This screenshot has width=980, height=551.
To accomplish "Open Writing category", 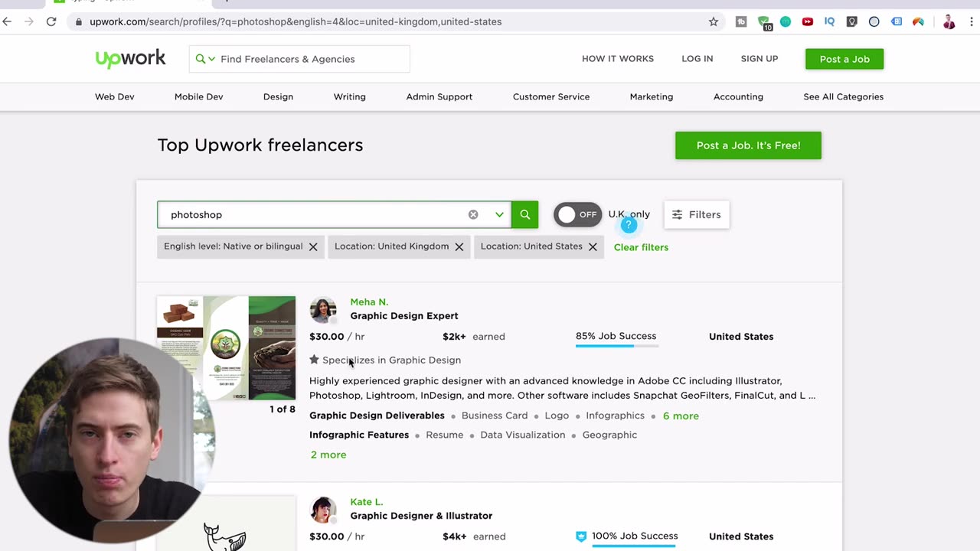I will pos(350,96).
